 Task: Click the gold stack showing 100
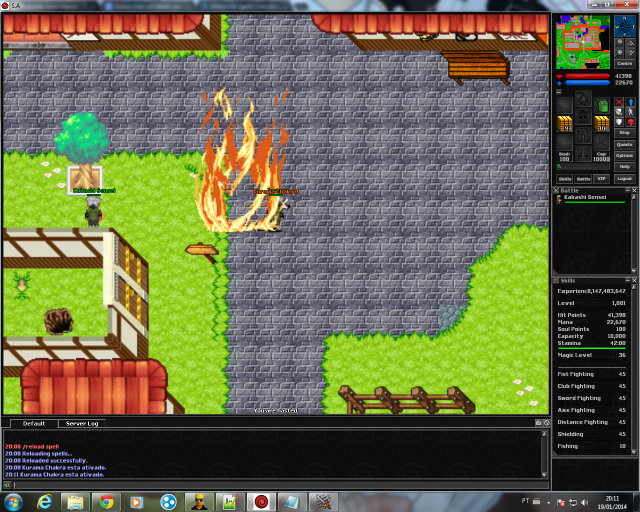[x=602, y=123]
